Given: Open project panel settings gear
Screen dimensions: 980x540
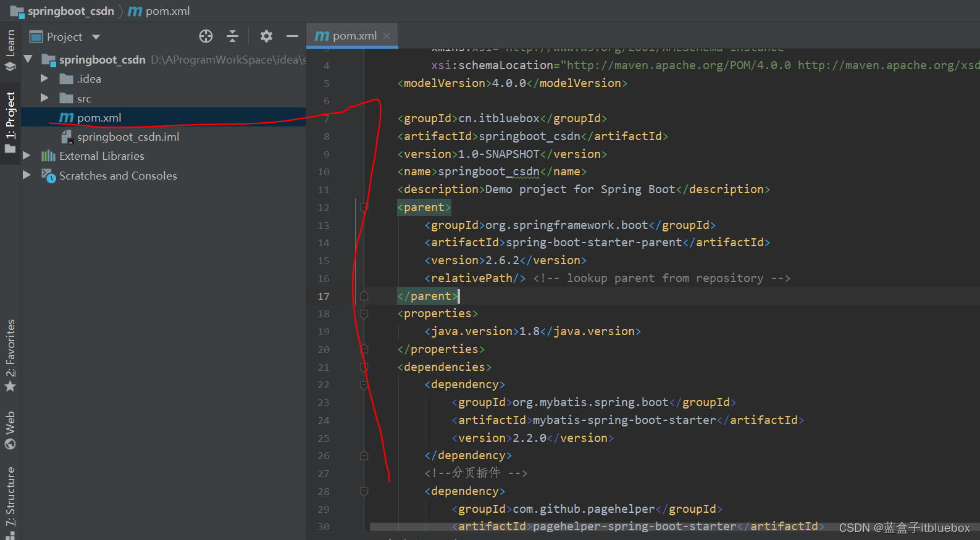Looking at the screenshot, I should click(x=266, y=36).
